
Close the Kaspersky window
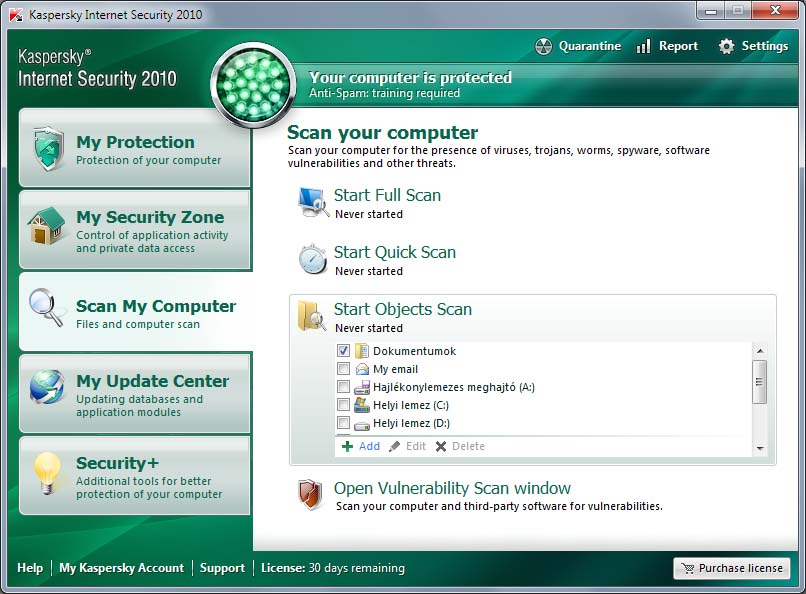(x=776, y=11)
